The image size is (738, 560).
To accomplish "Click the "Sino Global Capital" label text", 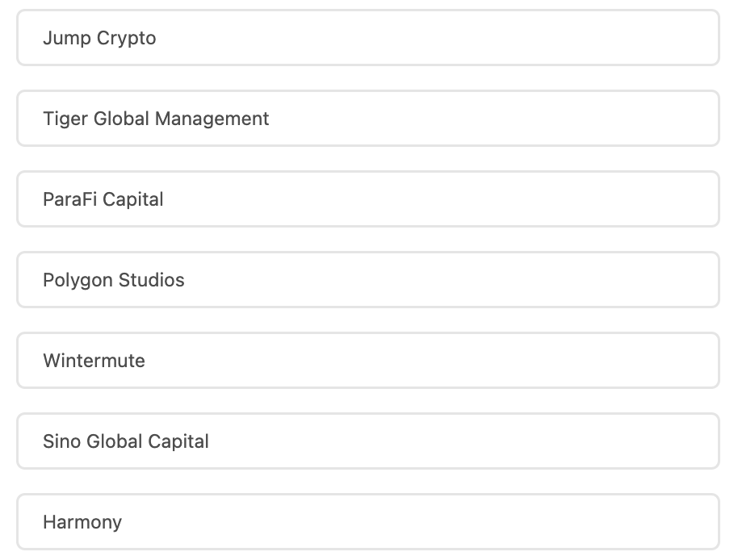I will [126, 441].
